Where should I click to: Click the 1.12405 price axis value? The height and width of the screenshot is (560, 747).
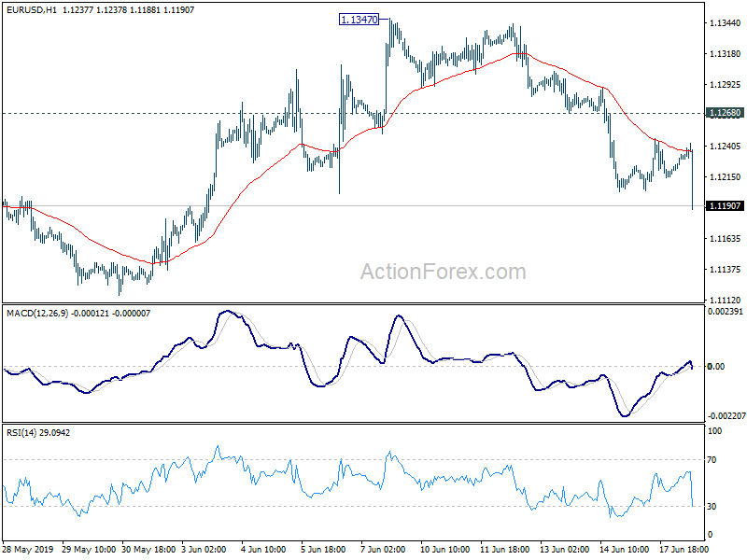click(726, 147)
